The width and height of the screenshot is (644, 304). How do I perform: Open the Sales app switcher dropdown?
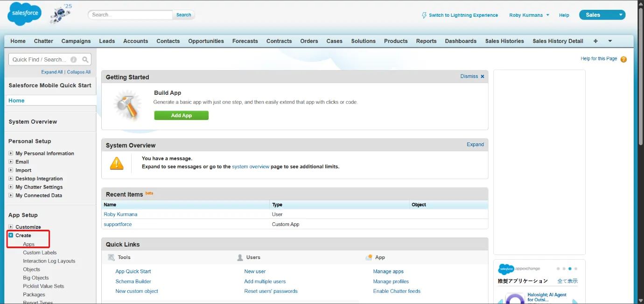[602, 15]
